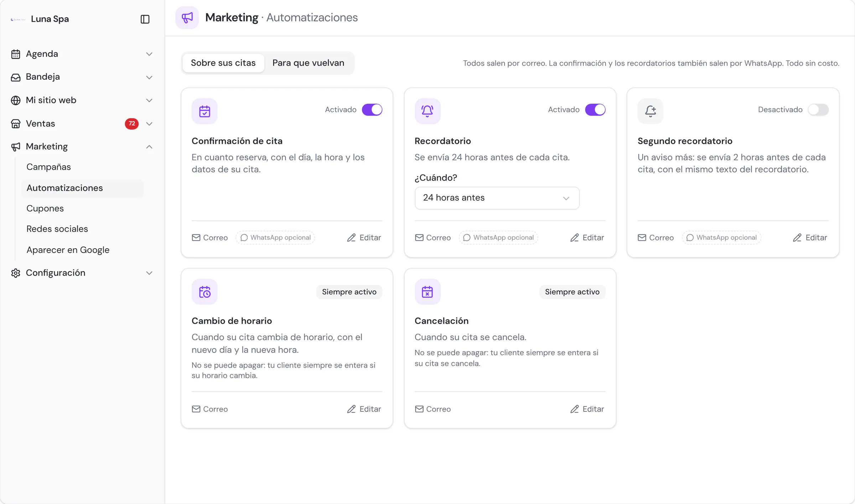Viewport: 855px width, 504px height.
Task: Click the Ventas 72 notification badge
Action: pos(132,124)
